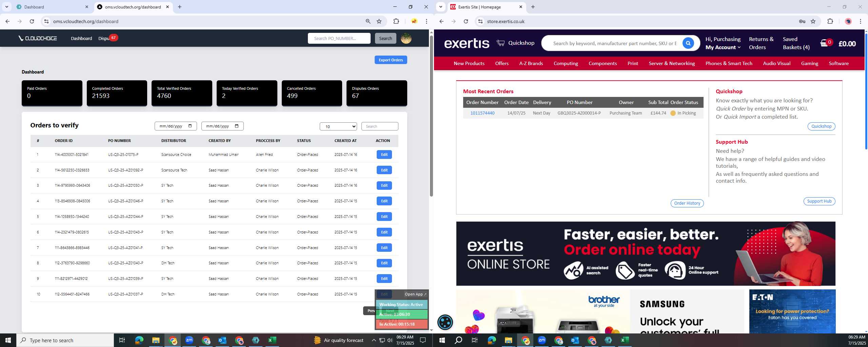The image size is (868, 347).
Task: Open Computing menu on Exertis
Action: coord(566,63)
